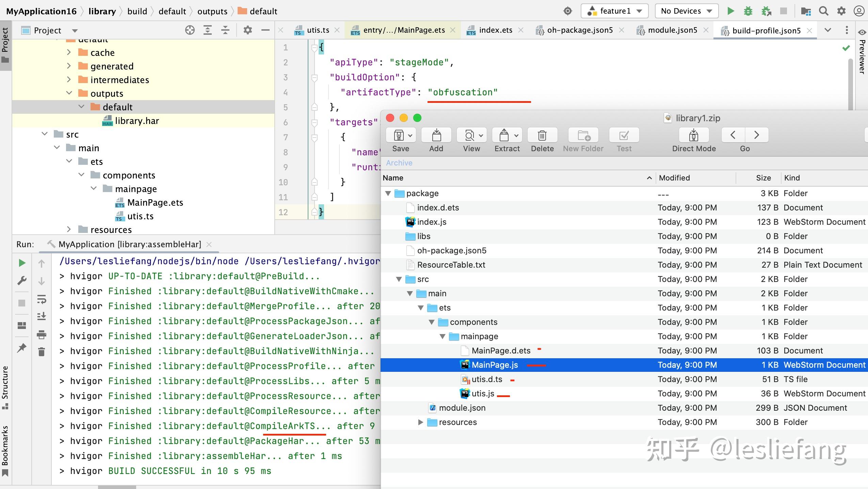This screenshot has height=489, width=868.
Task: Open the feature1 module dropdown
Action: point(615,11)
